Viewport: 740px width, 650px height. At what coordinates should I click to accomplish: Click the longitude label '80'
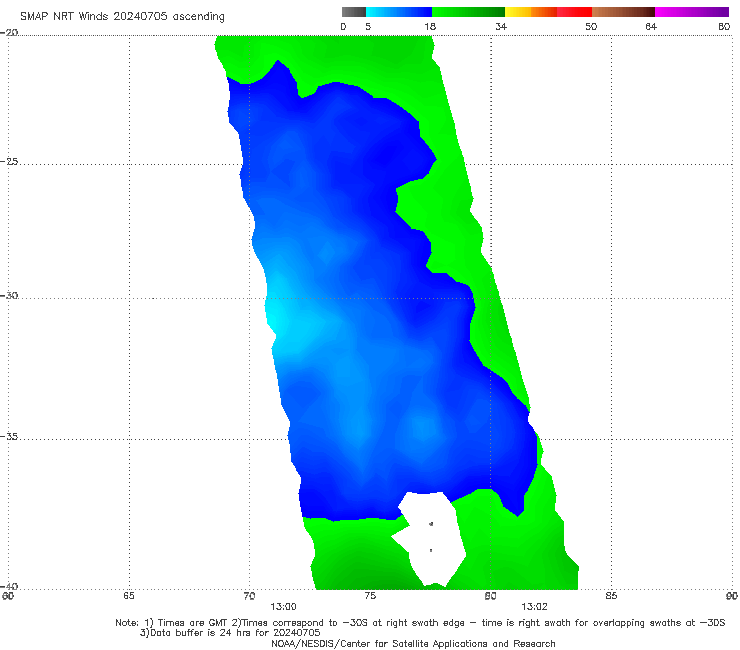pyautogui.click(x=490, y=596)
